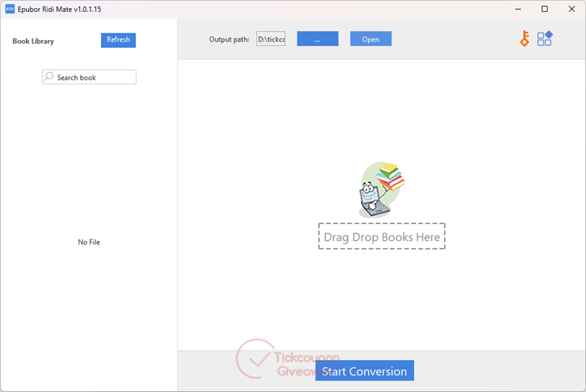Viewport: 586px width, 392px height.
Task: Click the Drag Drop Books Here area
Action: [381, 236]
